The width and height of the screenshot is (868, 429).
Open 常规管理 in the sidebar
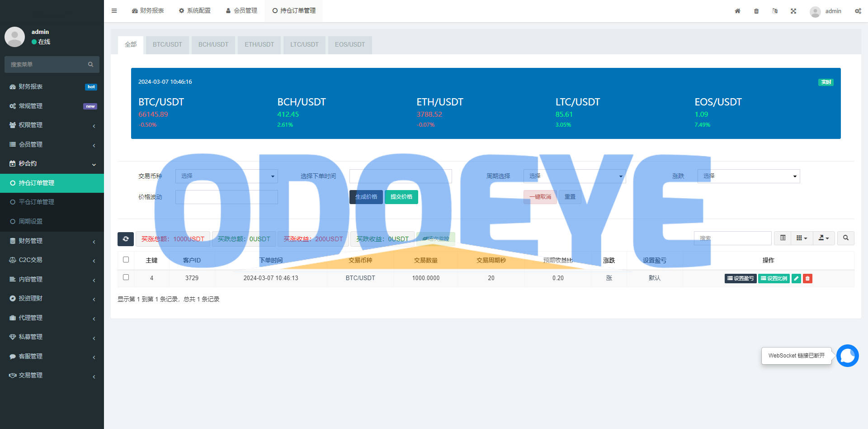pyautogui.click(x=52, y=106)
